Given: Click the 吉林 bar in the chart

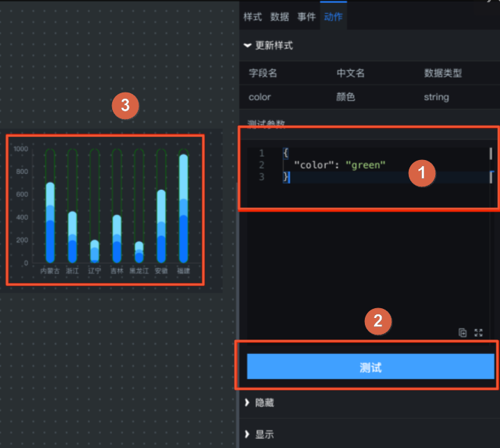Looking at the screenshot, I should 117,239.
